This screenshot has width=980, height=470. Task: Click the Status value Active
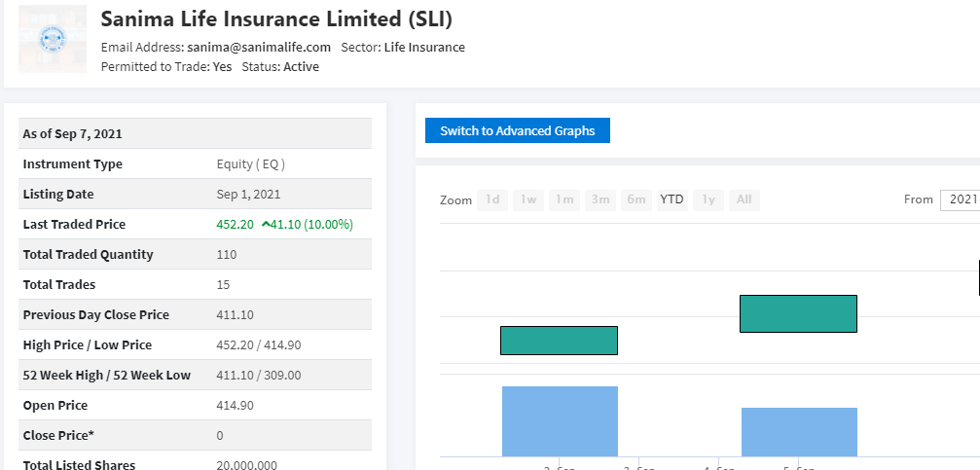point(302,67)
